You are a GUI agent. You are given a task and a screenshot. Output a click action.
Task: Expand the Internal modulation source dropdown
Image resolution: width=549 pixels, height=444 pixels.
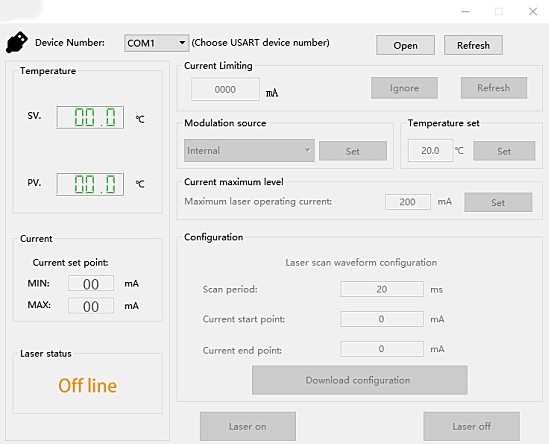[x=249, y=151]
